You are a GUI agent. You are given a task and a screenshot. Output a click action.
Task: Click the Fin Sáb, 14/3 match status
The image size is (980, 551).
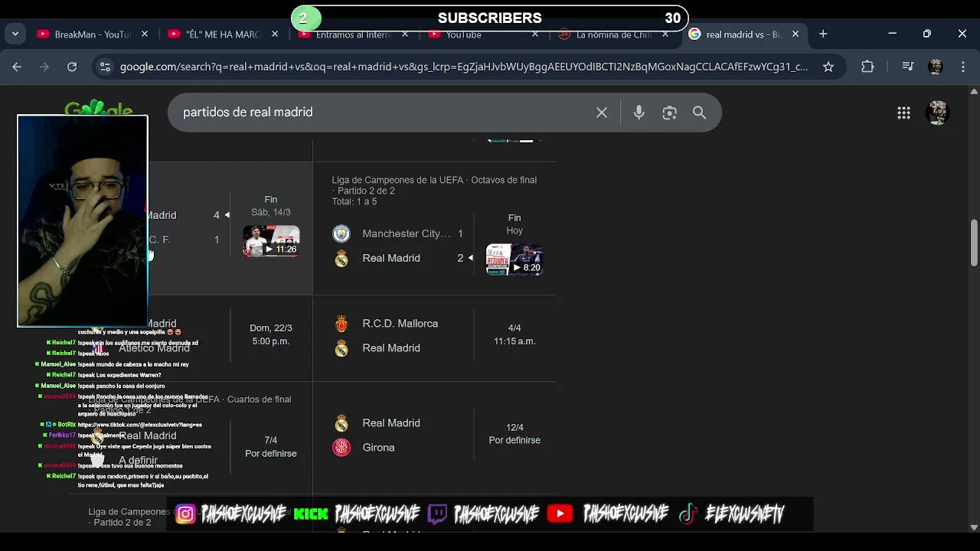[x=271, y=206]
